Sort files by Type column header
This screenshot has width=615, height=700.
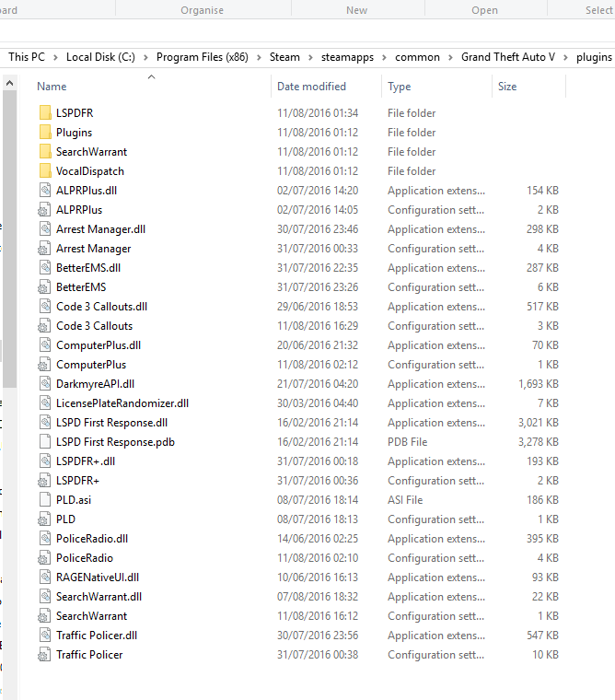(399, 87)
